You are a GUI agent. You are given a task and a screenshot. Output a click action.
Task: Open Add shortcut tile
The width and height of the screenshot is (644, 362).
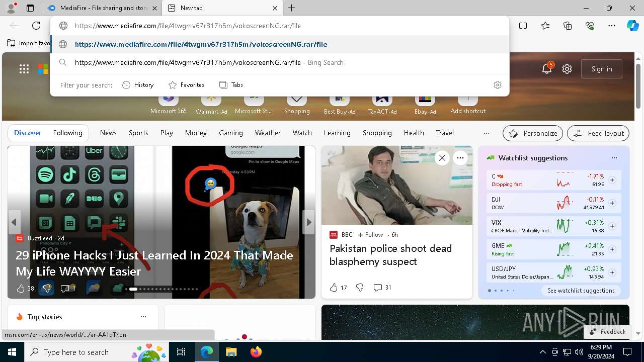click(x=468, y=104)
